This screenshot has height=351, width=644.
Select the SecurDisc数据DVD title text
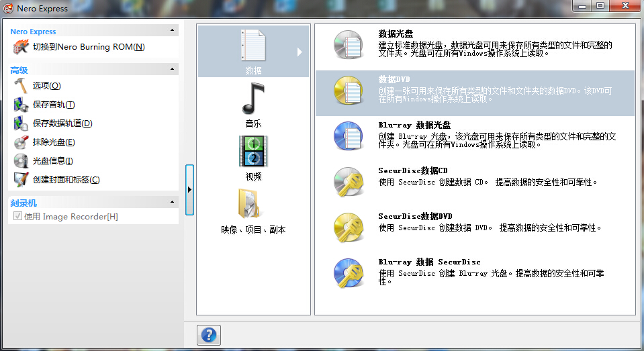tap(415, 216)
